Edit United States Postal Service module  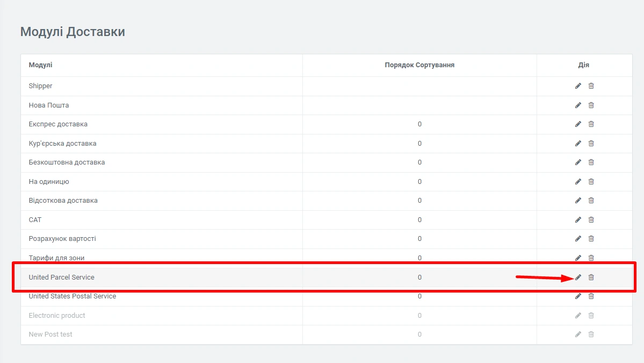(x=578, y=296)
